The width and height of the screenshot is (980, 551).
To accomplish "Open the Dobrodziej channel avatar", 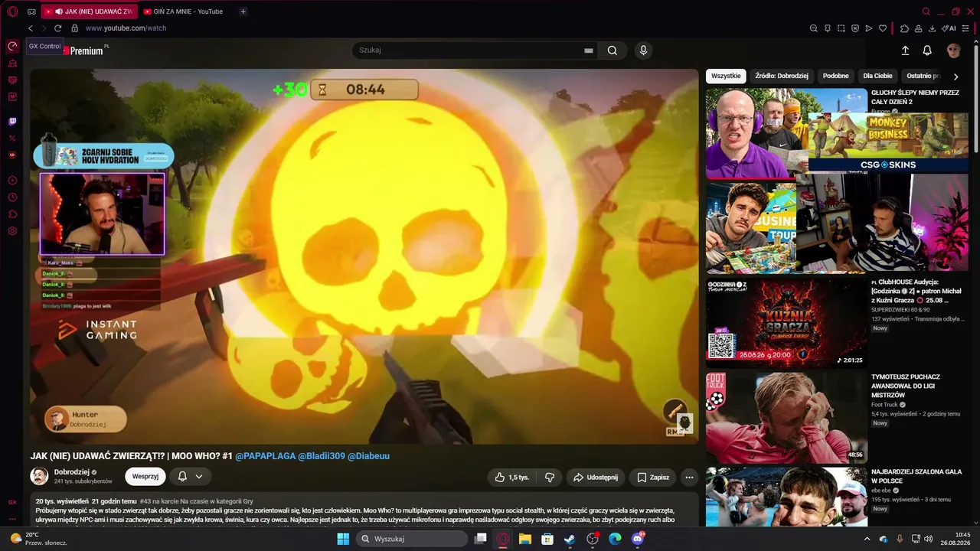I will (x=39, y=477).
